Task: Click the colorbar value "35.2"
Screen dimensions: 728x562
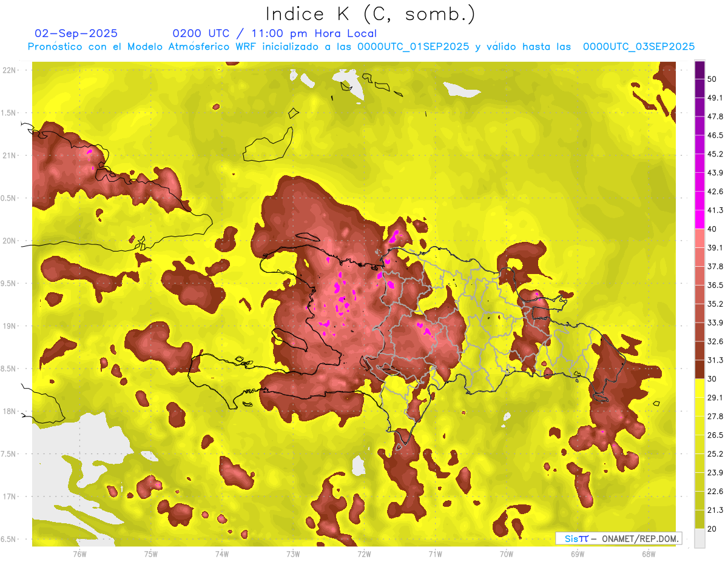Action: pos(715,304)
